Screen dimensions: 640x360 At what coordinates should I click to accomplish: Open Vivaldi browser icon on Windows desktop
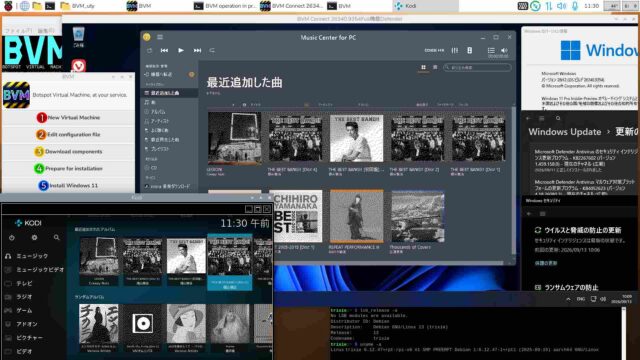coord(78,66)
